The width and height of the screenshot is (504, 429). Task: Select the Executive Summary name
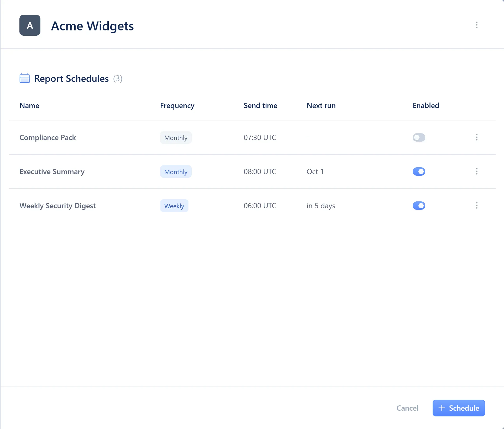pos(52,171)
